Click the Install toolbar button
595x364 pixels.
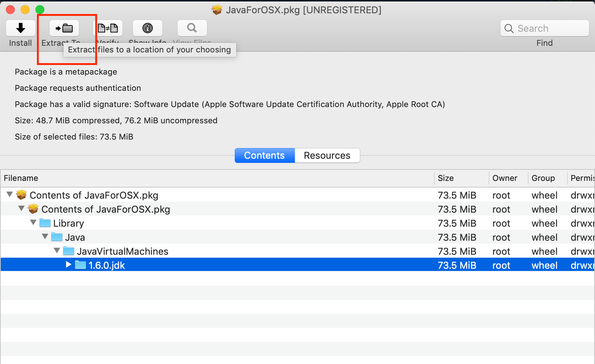(x=21, y=28)
